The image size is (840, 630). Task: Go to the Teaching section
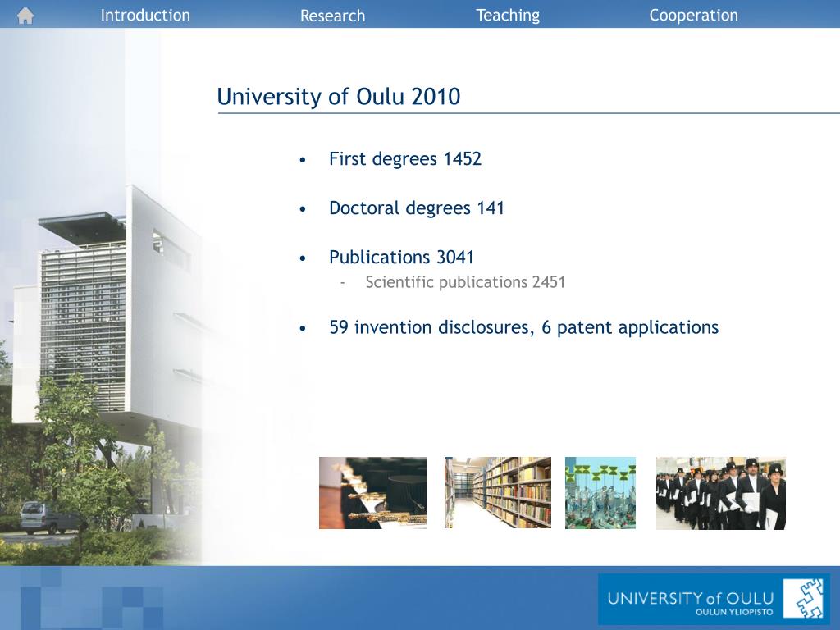[508, 16]
